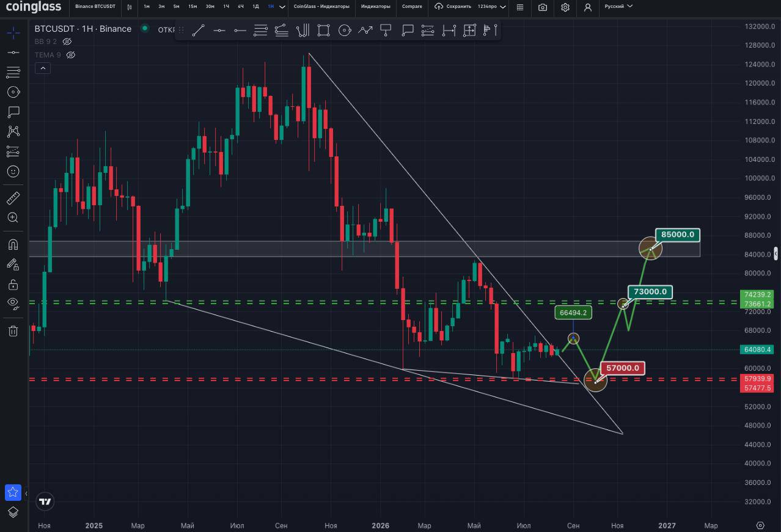
Task: Collapse the indicator legend chevron
Action: [43, 68]
